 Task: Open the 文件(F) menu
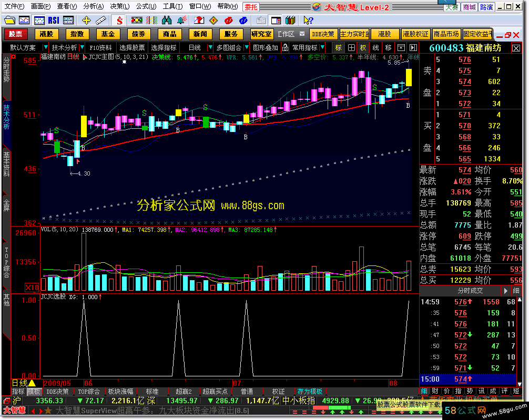(14, 6)
